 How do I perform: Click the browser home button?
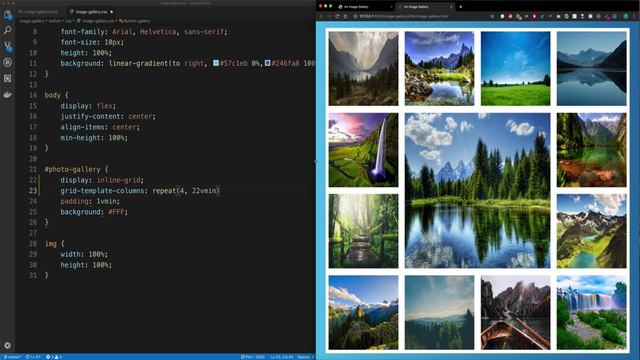(x=345, y=16)
